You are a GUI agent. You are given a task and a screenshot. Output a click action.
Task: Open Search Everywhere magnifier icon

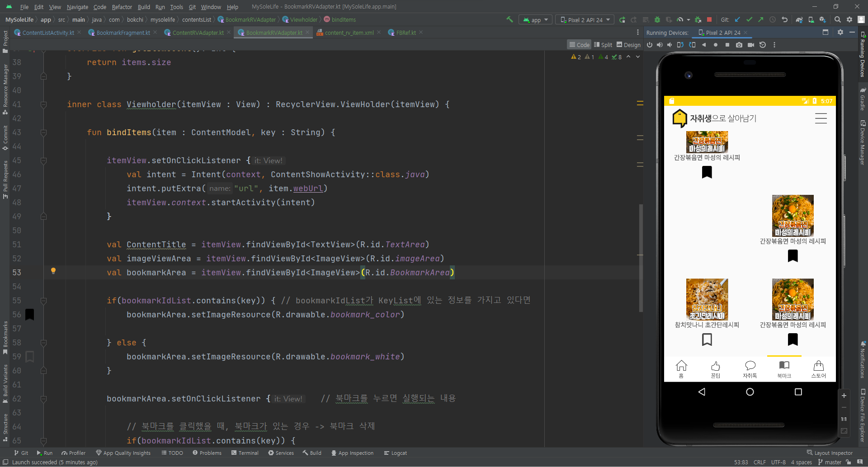tap(837, 19)
